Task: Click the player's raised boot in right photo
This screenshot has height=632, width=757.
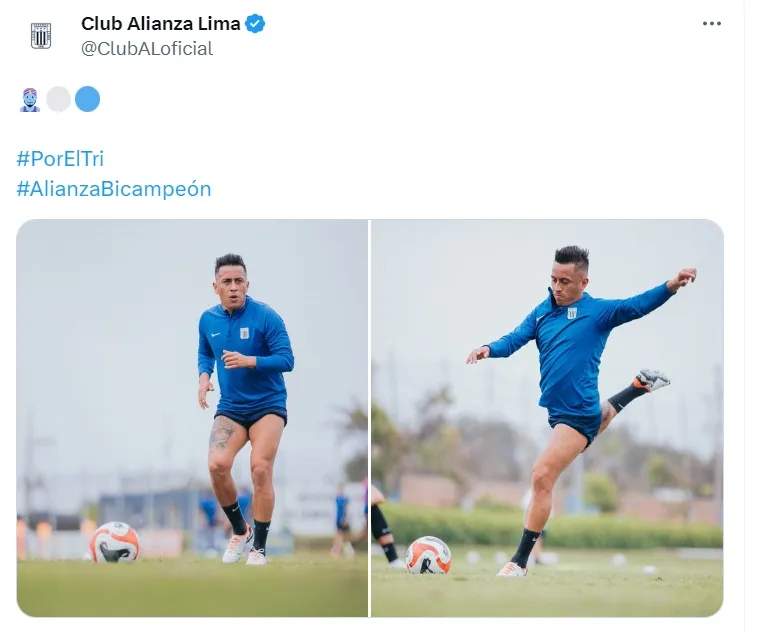Action: [651, 380]
